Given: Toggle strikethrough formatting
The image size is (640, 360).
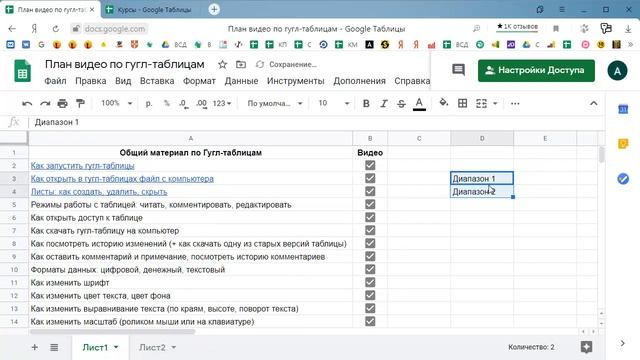Looking at the screenshot, I should 401,104.
